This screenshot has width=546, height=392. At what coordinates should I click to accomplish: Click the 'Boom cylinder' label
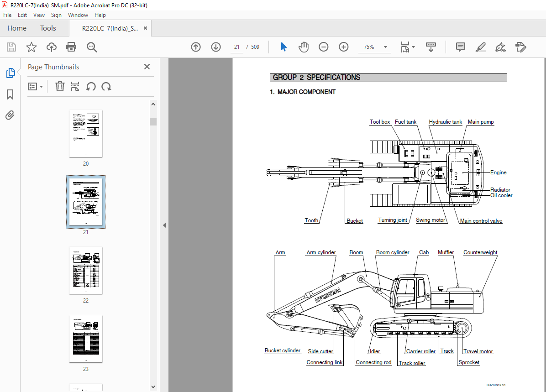point(393,252)
